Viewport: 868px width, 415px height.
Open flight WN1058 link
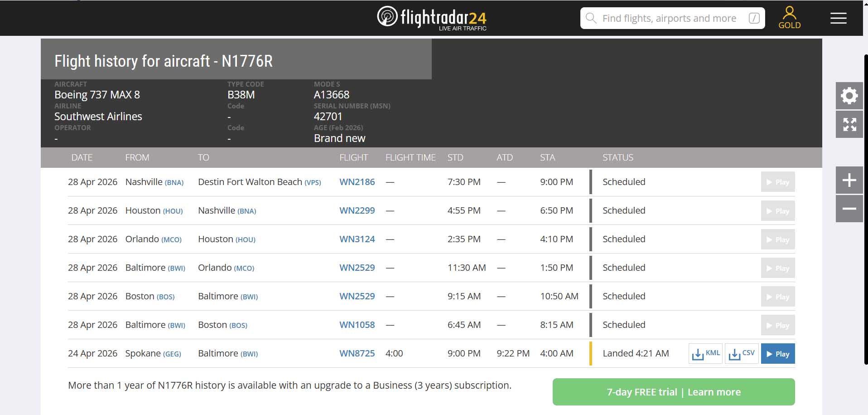(x=357, y=325)
